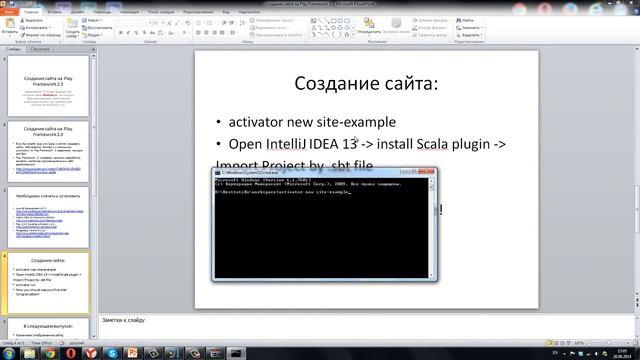
Task: Switch to the Outline (Структура) pane tab
Action: pyautogui.click(x=40, y=49)
